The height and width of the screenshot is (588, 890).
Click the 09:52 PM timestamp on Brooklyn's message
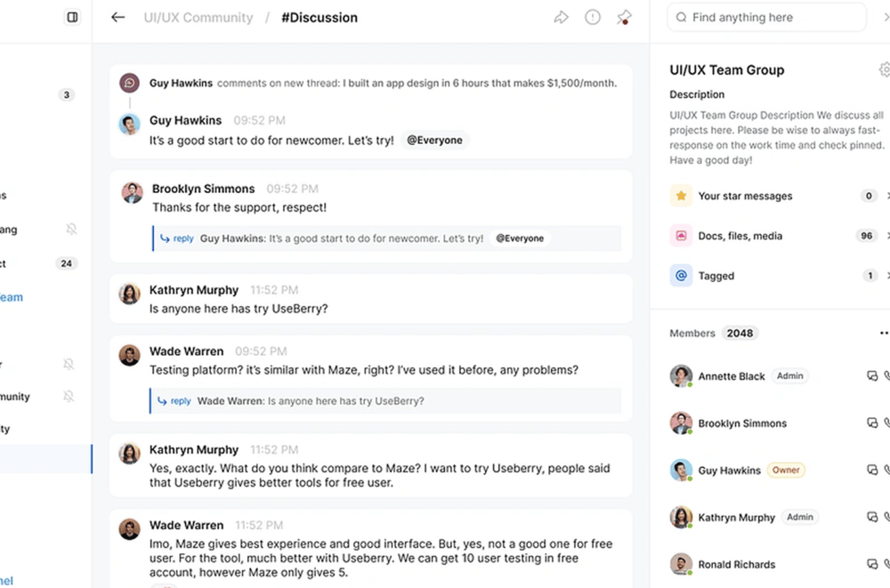point(292,189)
